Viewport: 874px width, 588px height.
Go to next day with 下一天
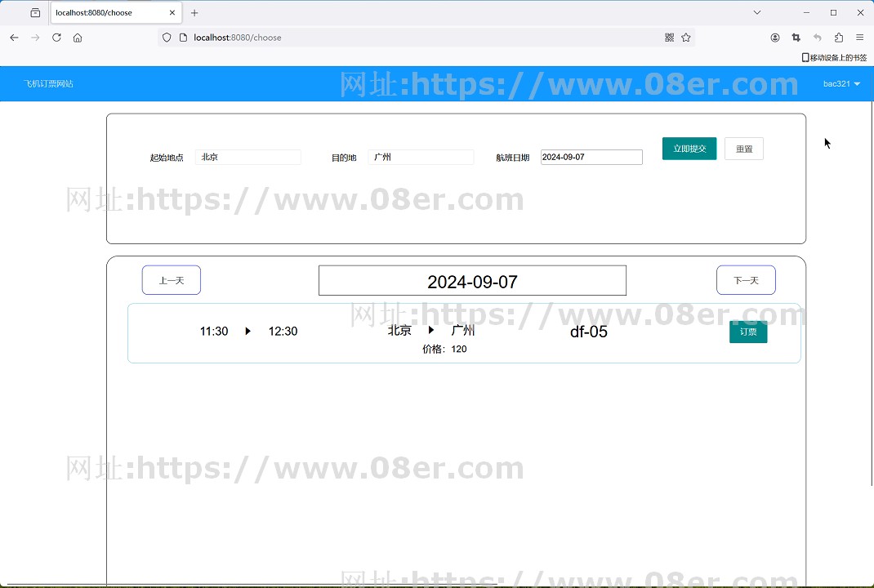(746, 280)
